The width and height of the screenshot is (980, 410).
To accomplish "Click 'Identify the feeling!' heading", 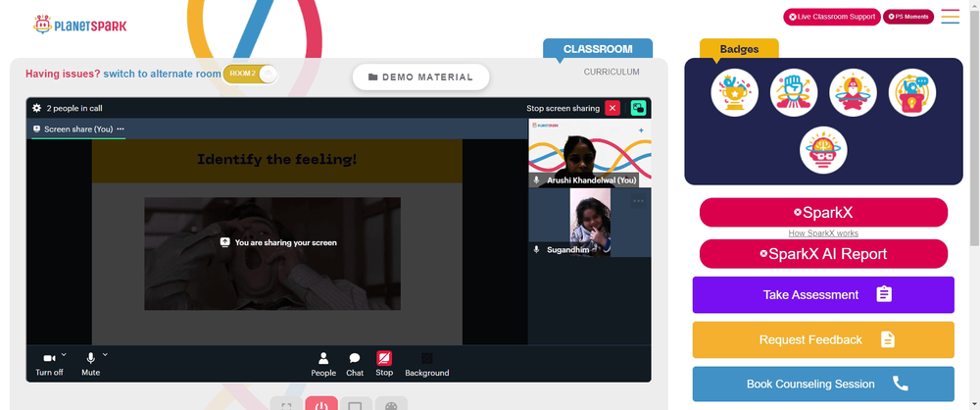I will [x=277, y=160].
